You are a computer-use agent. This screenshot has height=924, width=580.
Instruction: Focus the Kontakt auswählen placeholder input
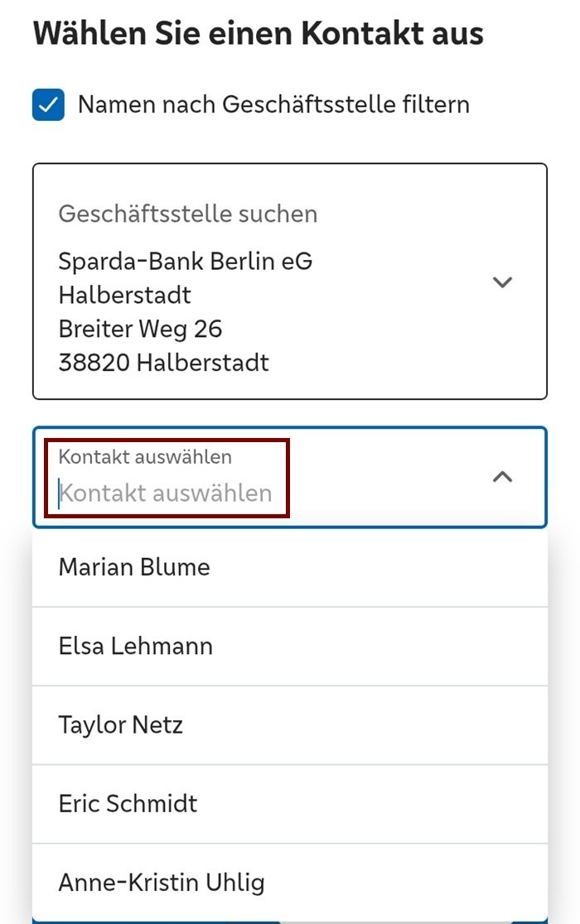point(166,493)
